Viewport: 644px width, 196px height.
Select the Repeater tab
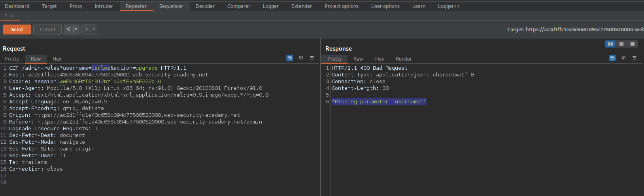(136, 6)
